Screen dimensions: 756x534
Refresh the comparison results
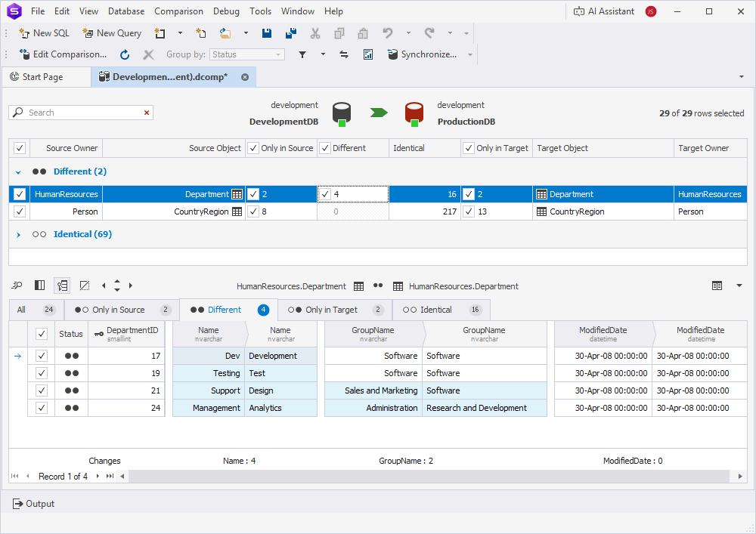click(x=123, y=54)
